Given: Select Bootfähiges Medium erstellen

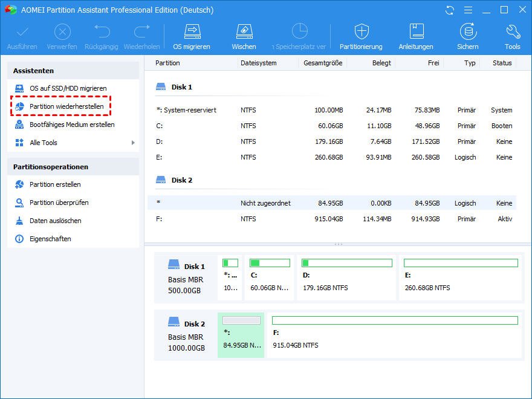Looking at the screenshot, I should click(x=72, y=125).
